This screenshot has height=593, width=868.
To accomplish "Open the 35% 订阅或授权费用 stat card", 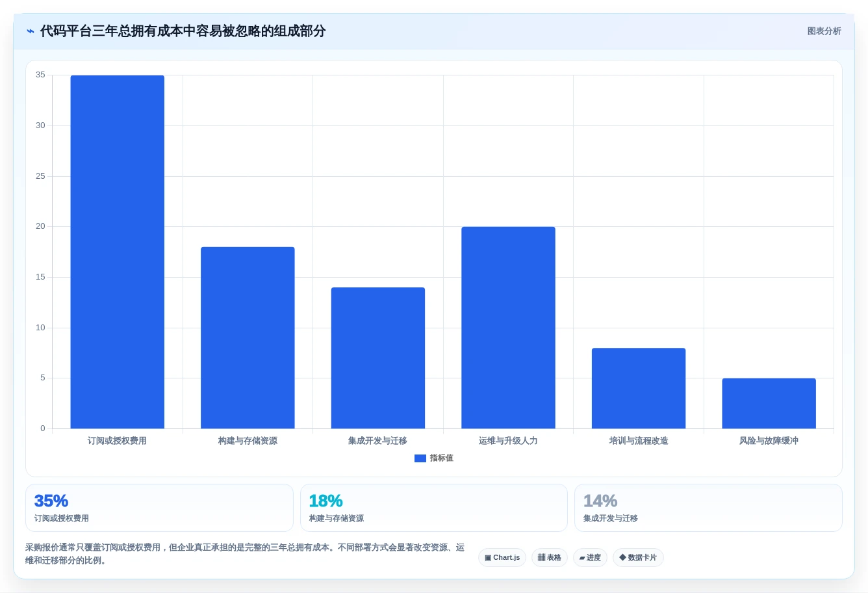I will point(159,508).
